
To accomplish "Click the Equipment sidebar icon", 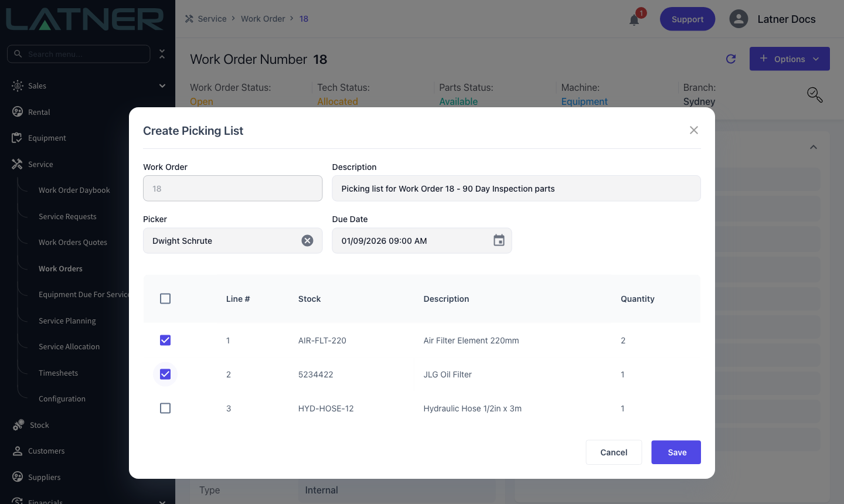I will click(x=17, y=138).
